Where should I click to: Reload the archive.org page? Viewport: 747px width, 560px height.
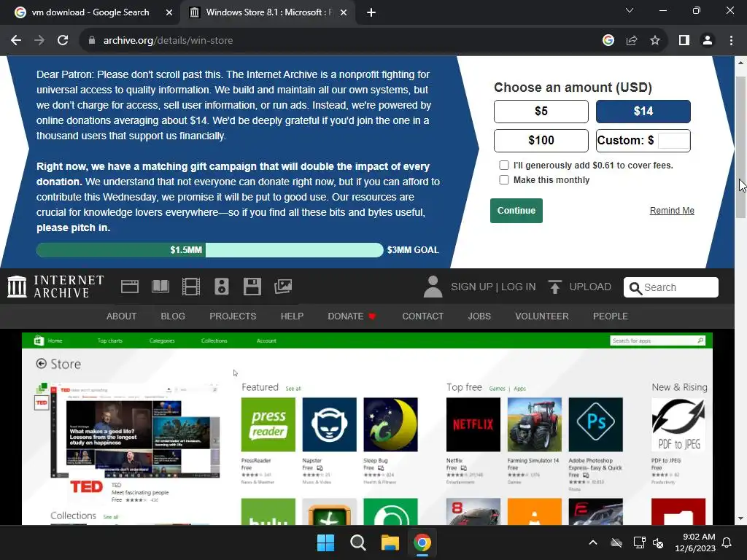pyautogui.click(x=63, y=41)
